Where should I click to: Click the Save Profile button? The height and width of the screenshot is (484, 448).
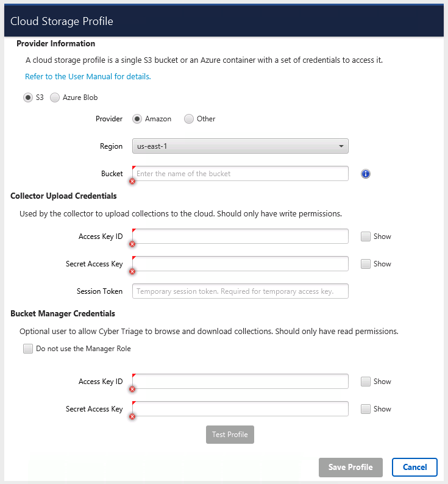tap(350, 468)
